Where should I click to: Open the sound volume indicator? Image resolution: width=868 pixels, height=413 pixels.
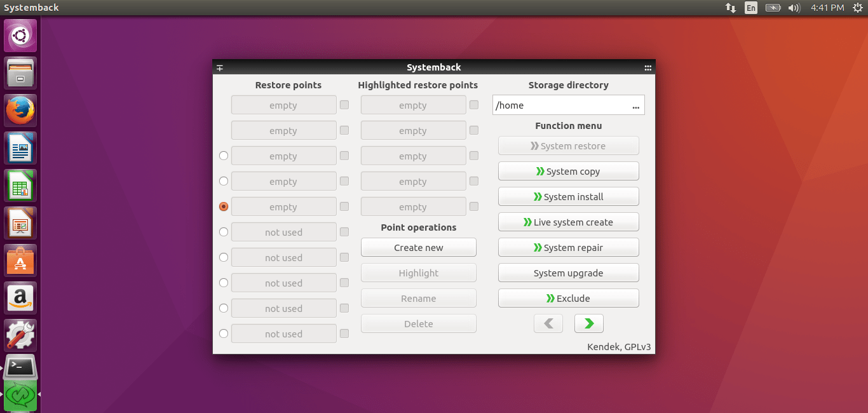tap(794, 8)
